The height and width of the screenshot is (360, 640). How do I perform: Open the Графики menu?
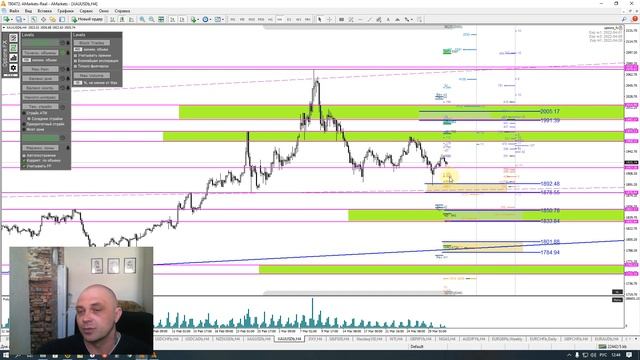tap(65, 11)
